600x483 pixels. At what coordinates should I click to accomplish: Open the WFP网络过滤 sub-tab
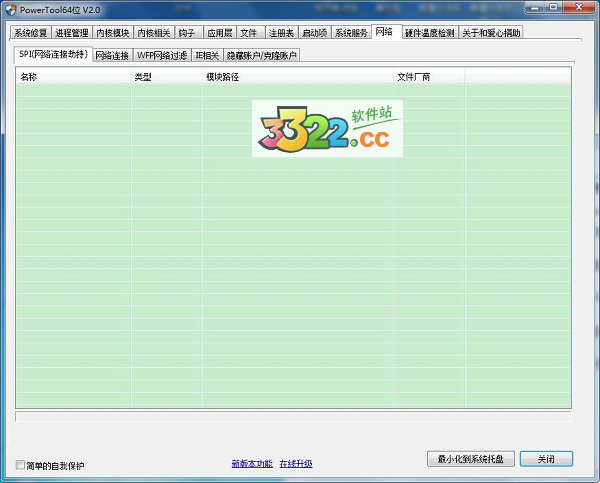(x=162, y=55)
